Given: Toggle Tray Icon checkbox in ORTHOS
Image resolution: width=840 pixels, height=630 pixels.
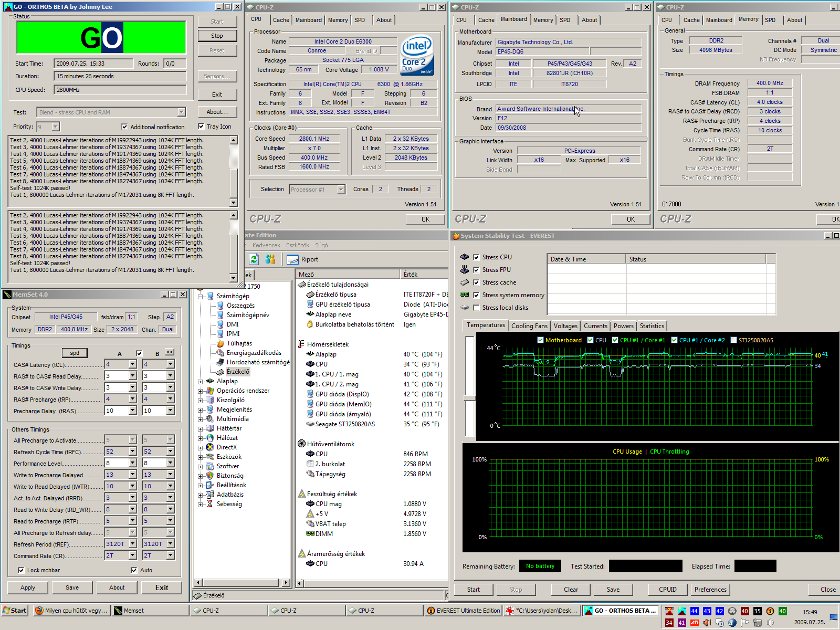Looking at the screenshot, I should pos(201,127).
